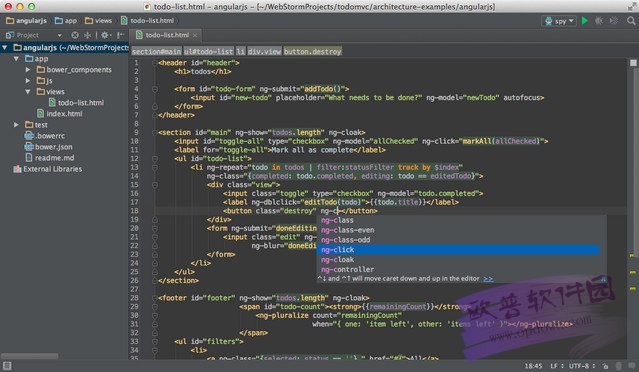The image size is (639, 372).
Task: Click scroll-from-source target icon in Project panel
Action: [75, 35]
